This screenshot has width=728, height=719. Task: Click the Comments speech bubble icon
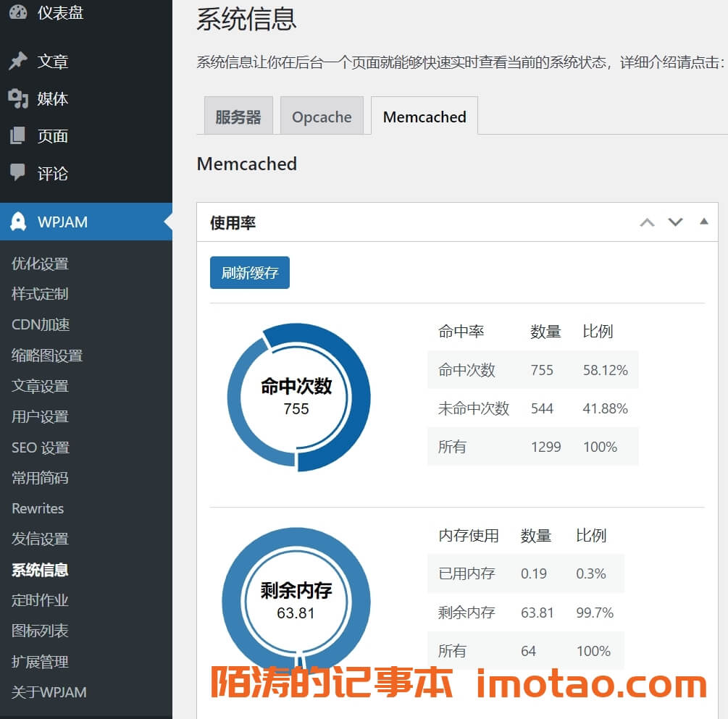(18, 173)
